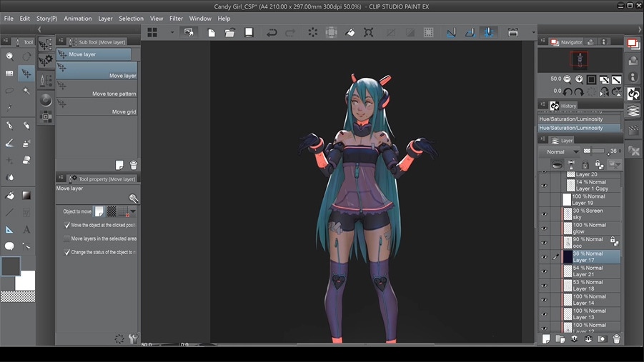Open the Animation menu

pyautogui.click(x=77, y=19)
